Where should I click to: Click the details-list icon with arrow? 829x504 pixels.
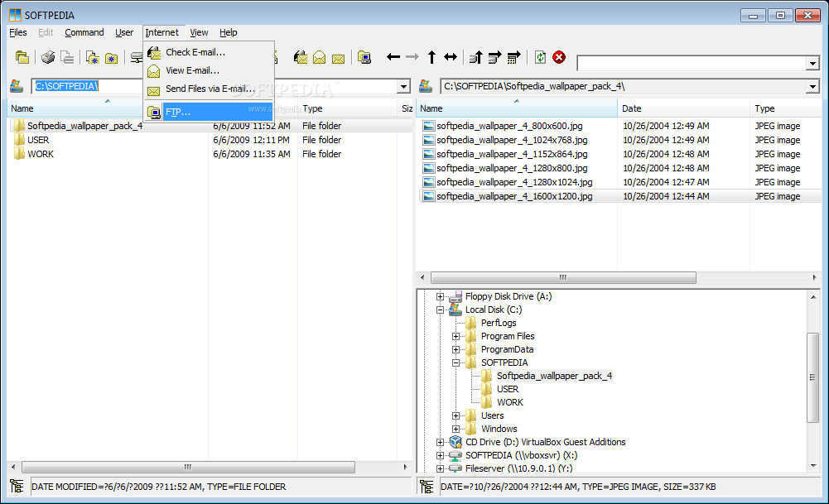[x=513, y=57]
